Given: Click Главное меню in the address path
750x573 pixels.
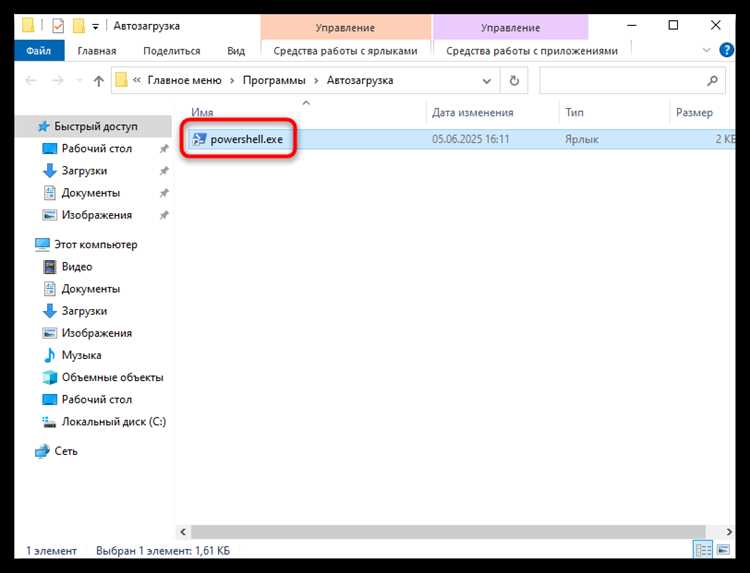Looking at the screenshot, I should click(184, 80).
